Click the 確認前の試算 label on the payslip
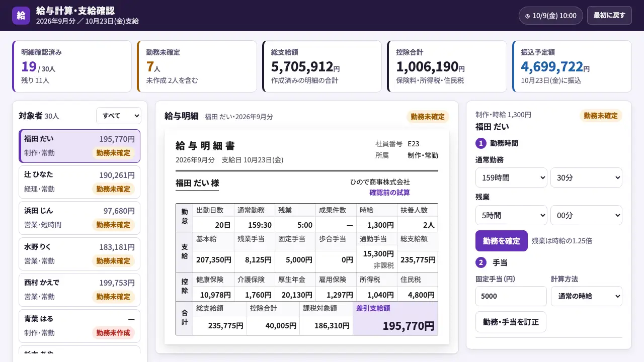 click(389, 193)
